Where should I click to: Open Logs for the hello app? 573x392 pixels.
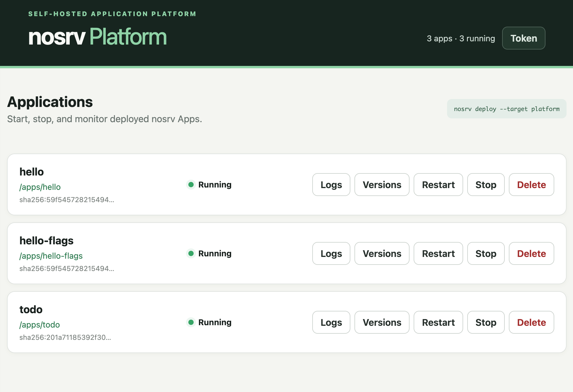click(x=331, y=185)
